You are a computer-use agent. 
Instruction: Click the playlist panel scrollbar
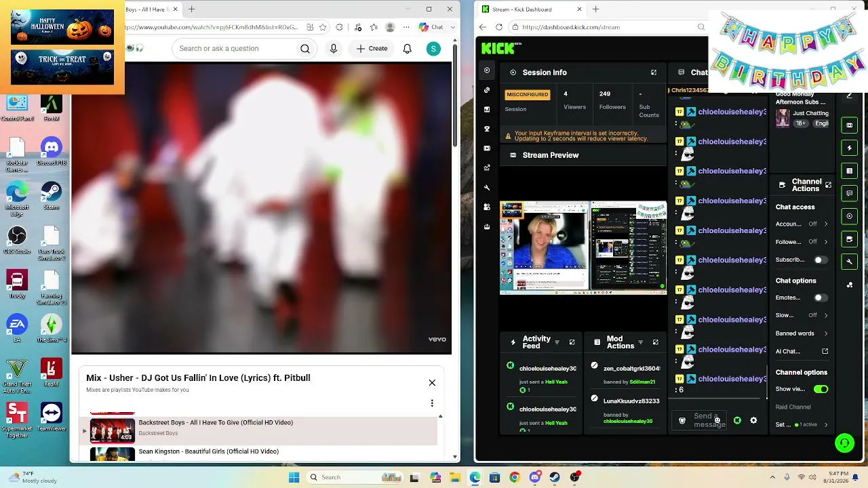click(x=441, y=437)
